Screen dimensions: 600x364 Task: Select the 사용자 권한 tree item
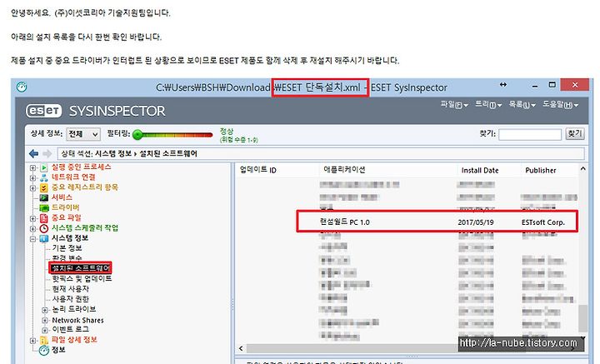click(70, 299)
